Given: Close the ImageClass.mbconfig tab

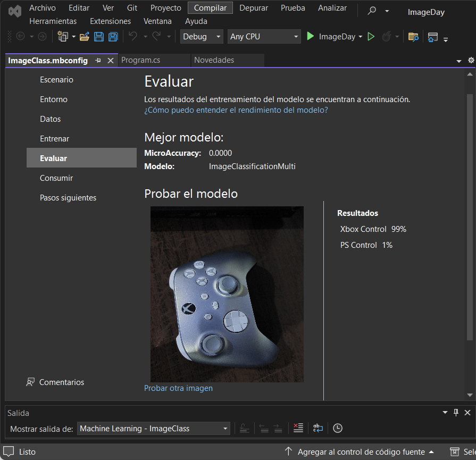Looking at the screenshot, I should 111,61.
